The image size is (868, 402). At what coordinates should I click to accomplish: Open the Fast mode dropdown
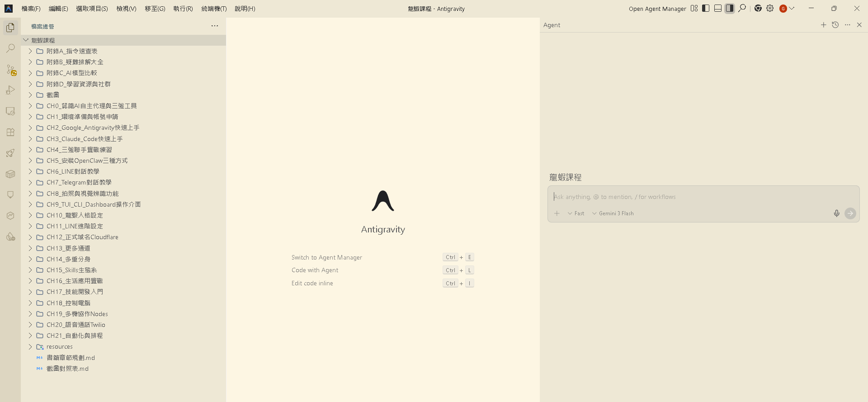576,213
